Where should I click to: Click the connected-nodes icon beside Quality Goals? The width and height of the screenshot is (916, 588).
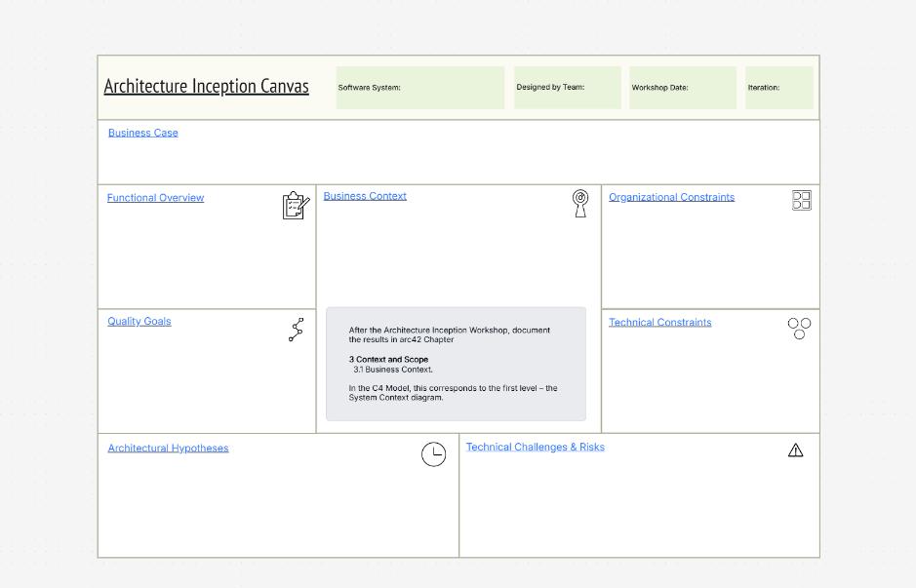(296, 329)
